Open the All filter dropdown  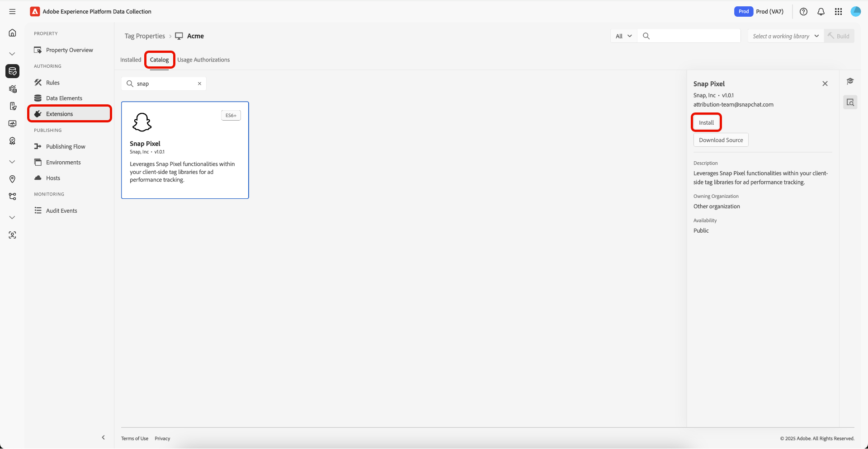pyautogui.click(x=624, y=36)
